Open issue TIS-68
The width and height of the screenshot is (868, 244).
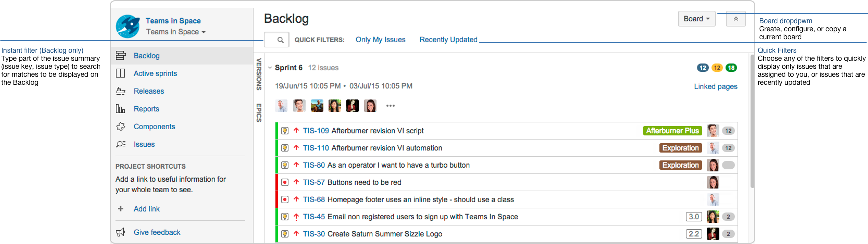coord(314,199)
